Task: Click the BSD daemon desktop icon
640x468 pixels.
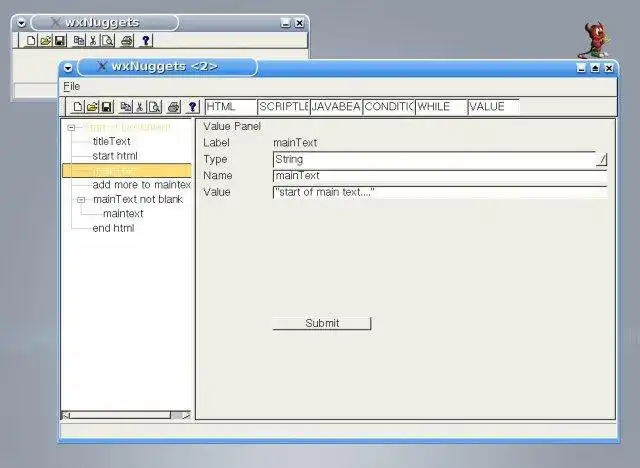Action: click(x=594, y=40)
